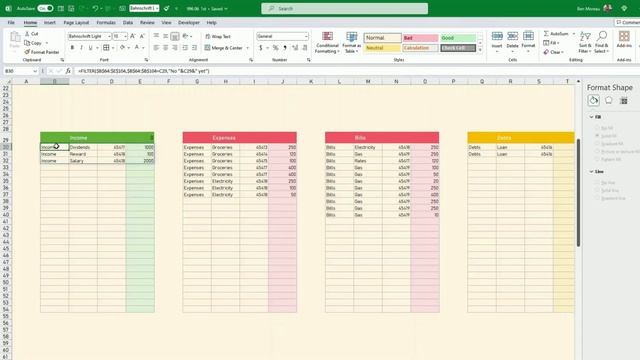Image resolution: width=640 pixels, height=360 pixels.
Task: Align text left in Alignment group
Action: click(156, 48)
